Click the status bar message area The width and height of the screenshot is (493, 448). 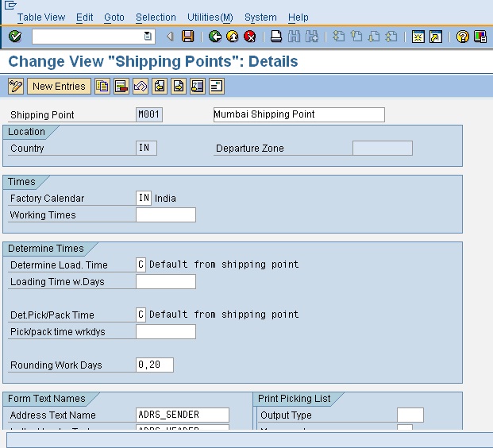[249, 440]
